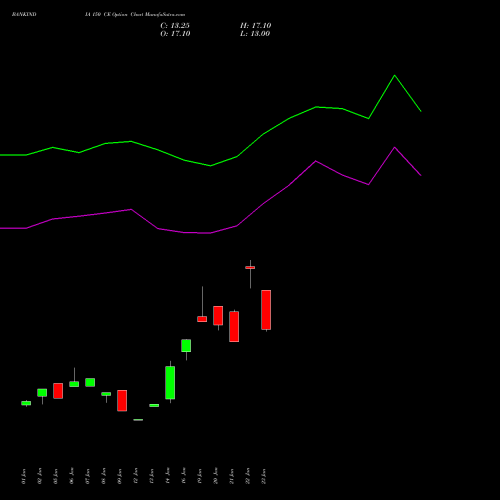This screenshot has width=500, height=500.
Task: Select the 09 Jan date label
Action: (120, 476)
